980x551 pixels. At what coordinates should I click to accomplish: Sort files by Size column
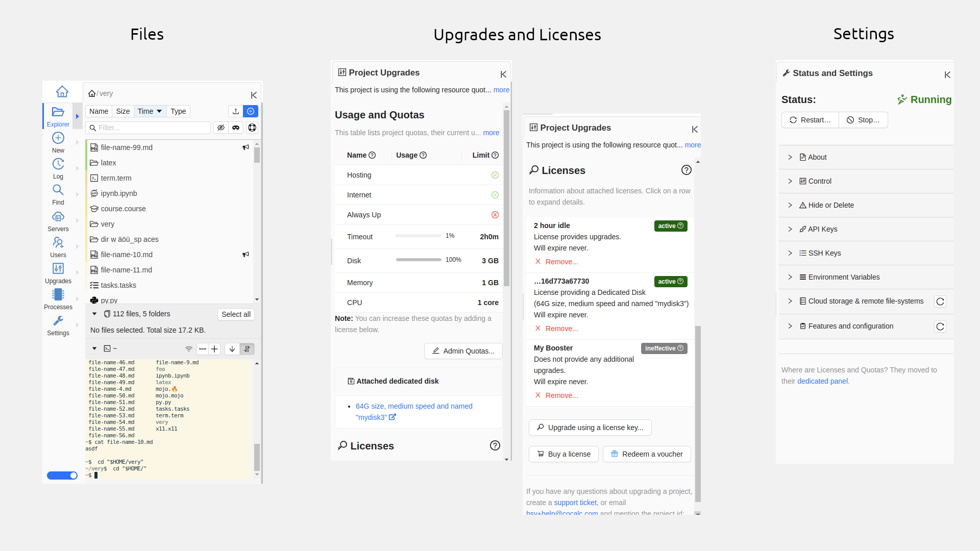(x=123, y=111)
